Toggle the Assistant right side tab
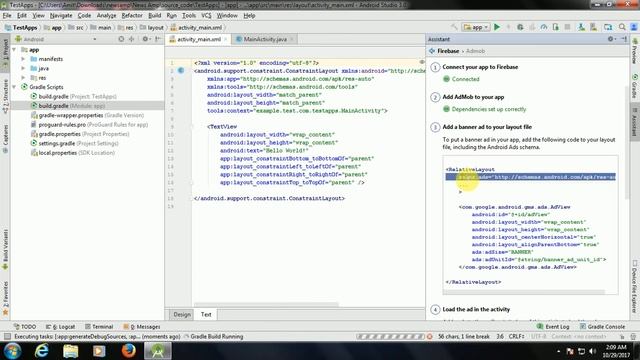640x360 pixels. tap(635, 122)
